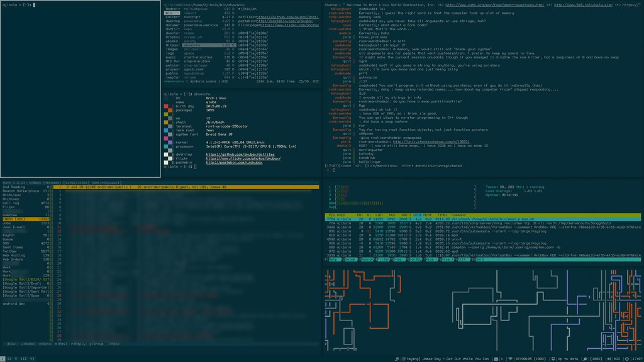Click the music note icon in status bar
644x362 pixels.
[x=397, y=359]
